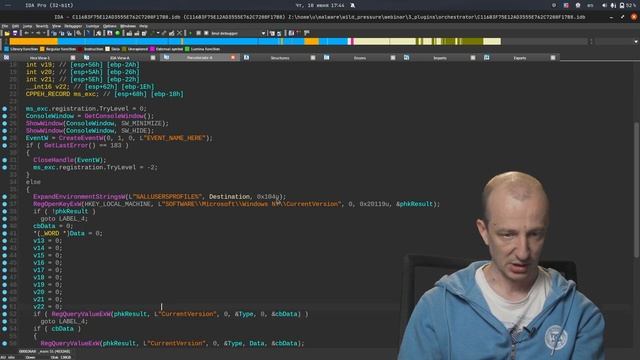Click the Structures tab icon

click(247, 58)
